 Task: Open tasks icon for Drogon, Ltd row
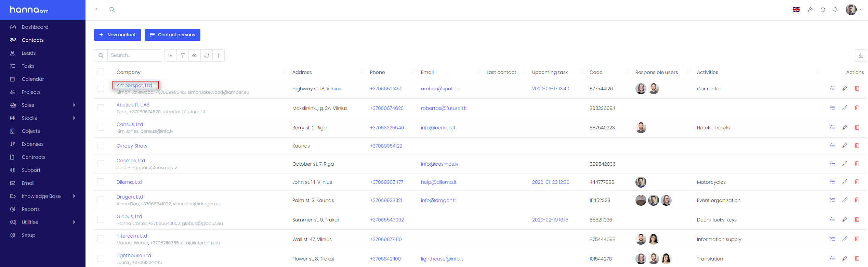(832, 200)
